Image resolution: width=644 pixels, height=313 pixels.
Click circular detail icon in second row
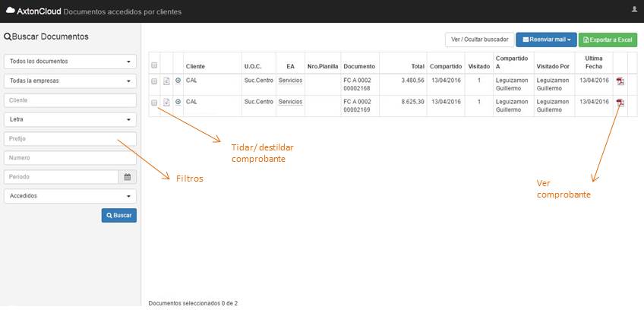[x=178, y=102]
